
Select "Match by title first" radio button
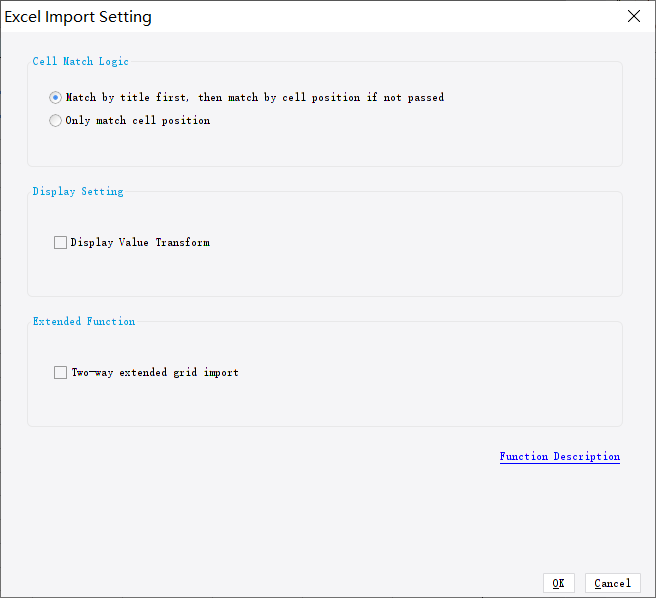56,98
